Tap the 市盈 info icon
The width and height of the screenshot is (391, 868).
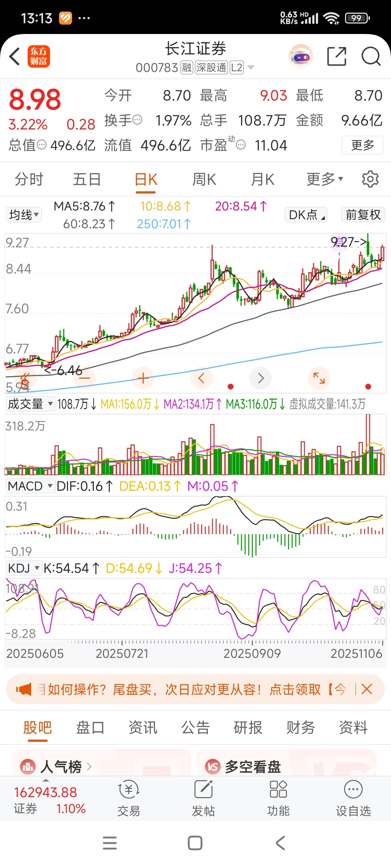[x=241, y=145]
